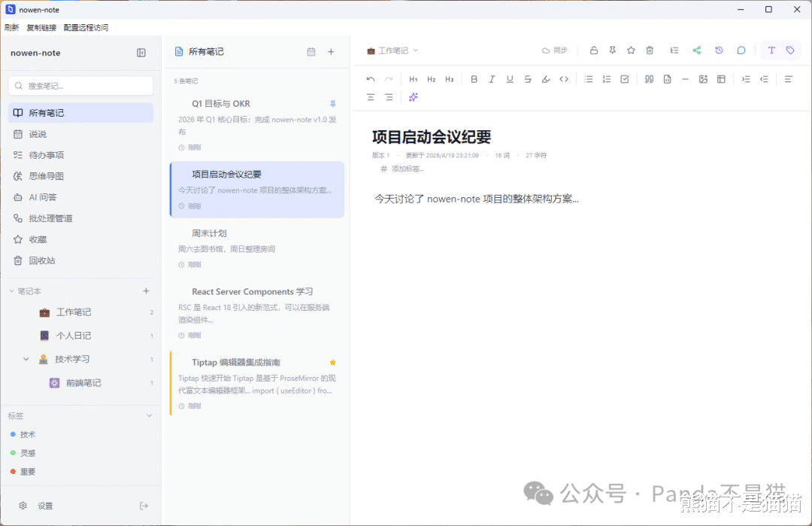Open version history
The width and height of the screenshot is (812, 526).
pos(719,50)
